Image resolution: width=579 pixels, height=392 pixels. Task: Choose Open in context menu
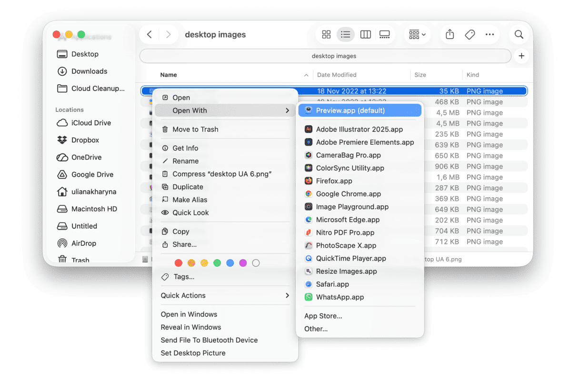[225, 98]
